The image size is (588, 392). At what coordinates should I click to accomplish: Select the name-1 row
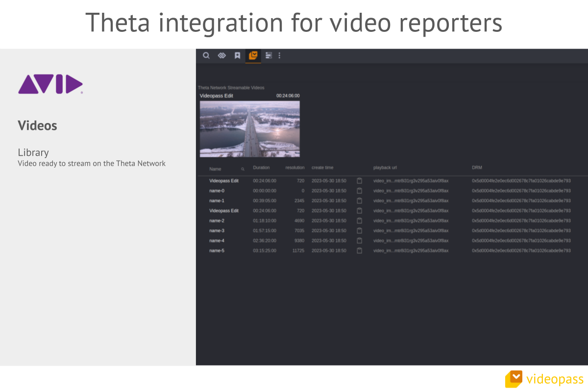click(392, 200)
